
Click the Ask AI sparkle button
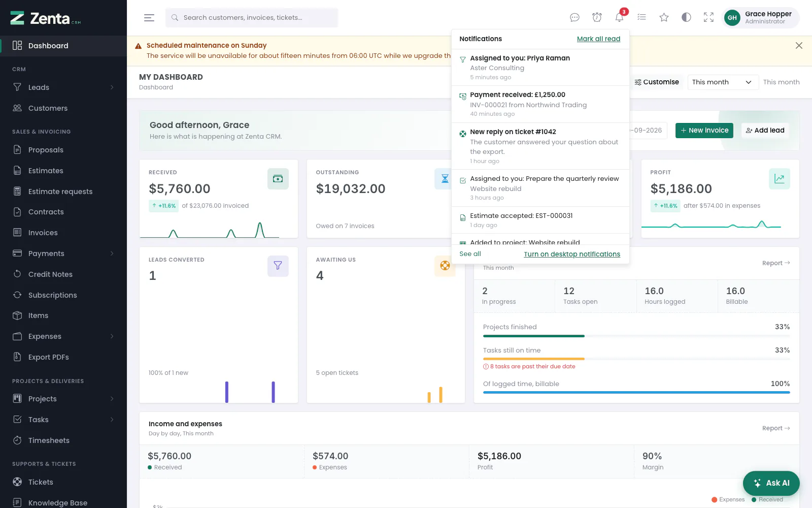coord(771,483)
